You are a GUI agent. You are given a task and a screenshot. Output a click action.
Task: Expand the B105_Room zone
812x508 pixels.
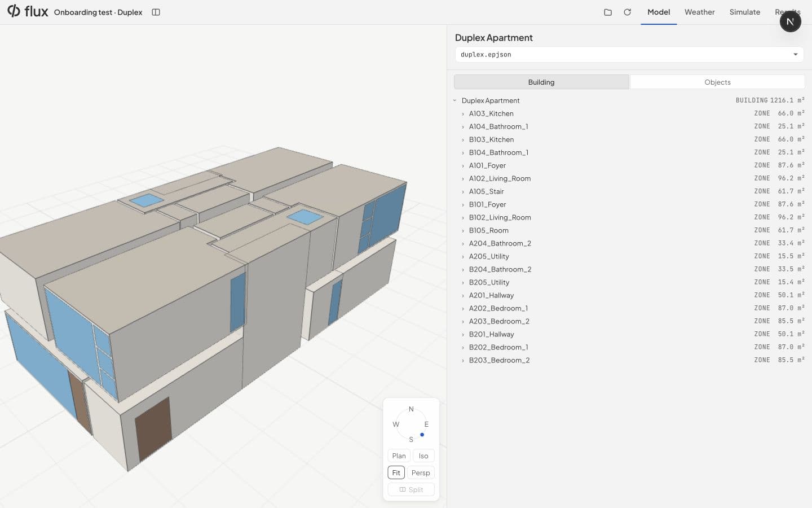click(x=463, y=230)
